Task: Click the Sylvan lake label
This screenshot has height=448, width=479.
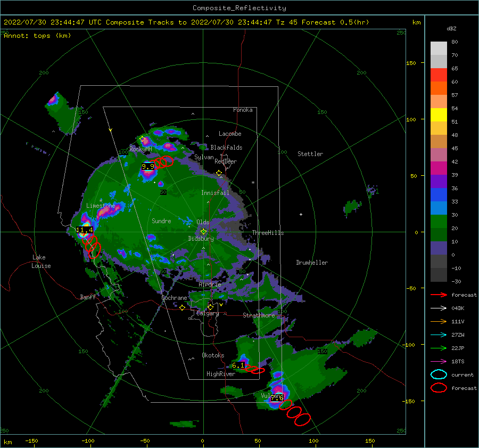Action: click(204, 157)
